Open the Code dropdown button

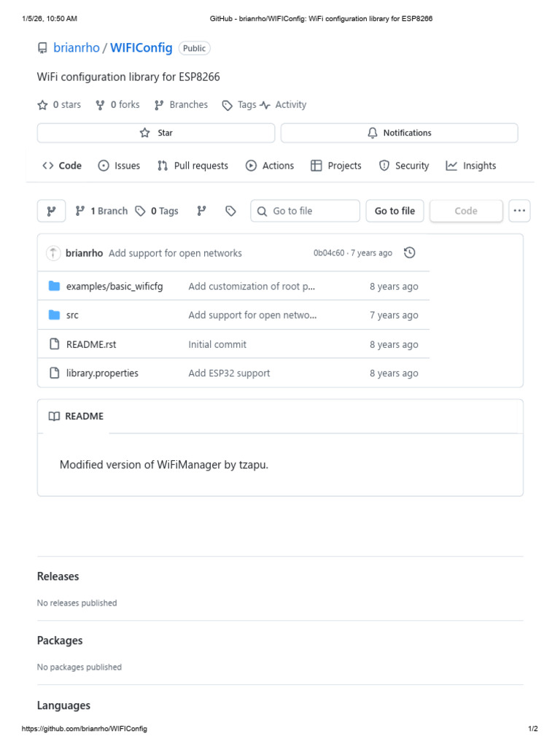click(x=466, y=211)
